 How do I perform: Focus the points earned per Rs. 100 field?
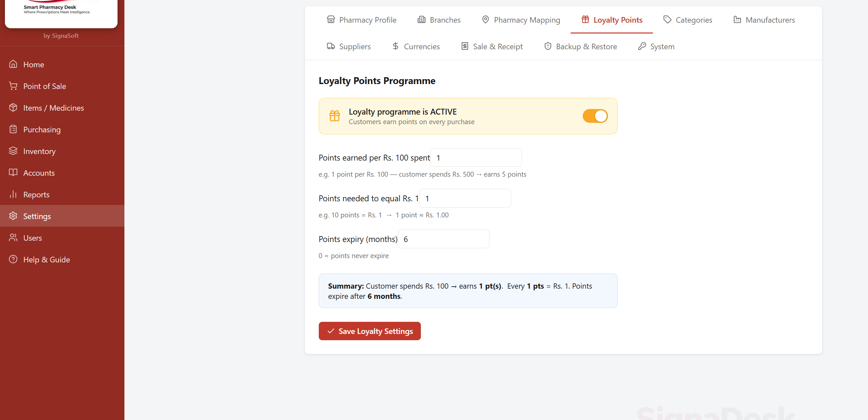click(x=475, y=158)
